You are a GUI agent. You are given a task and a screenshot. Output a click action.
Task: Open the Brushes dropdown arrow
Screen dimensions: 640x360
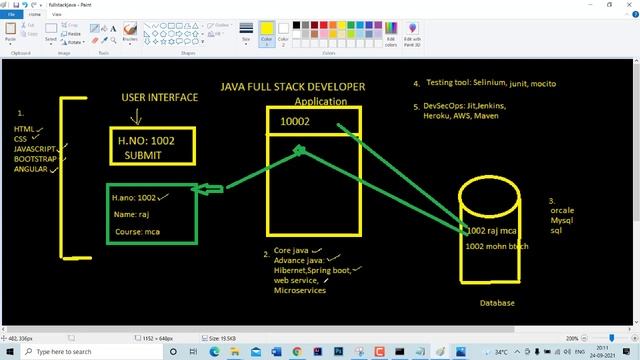130,44
